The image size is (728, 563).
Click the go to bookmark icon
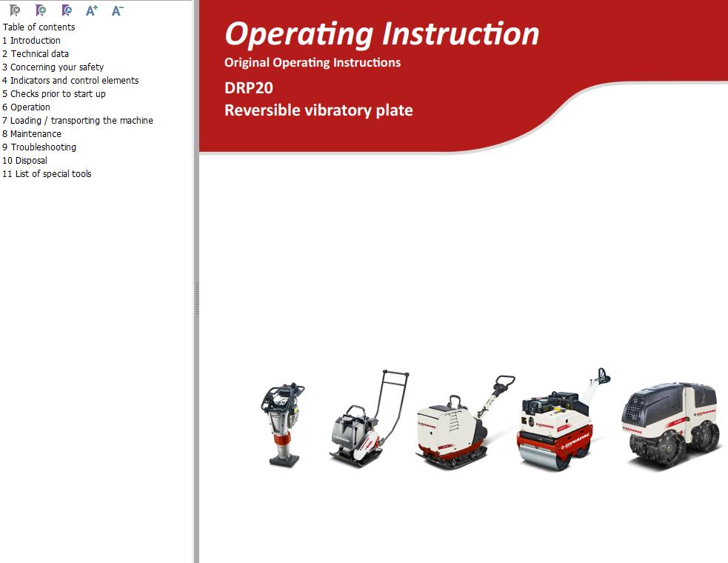coord(67,10)
